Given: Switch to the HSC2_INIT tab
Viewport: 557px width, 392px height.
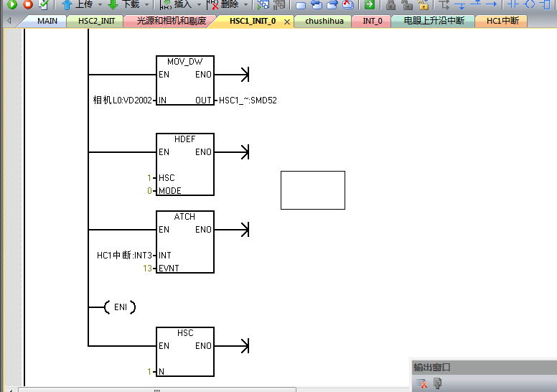Looking at the screenshot, I should pos(96,21).
